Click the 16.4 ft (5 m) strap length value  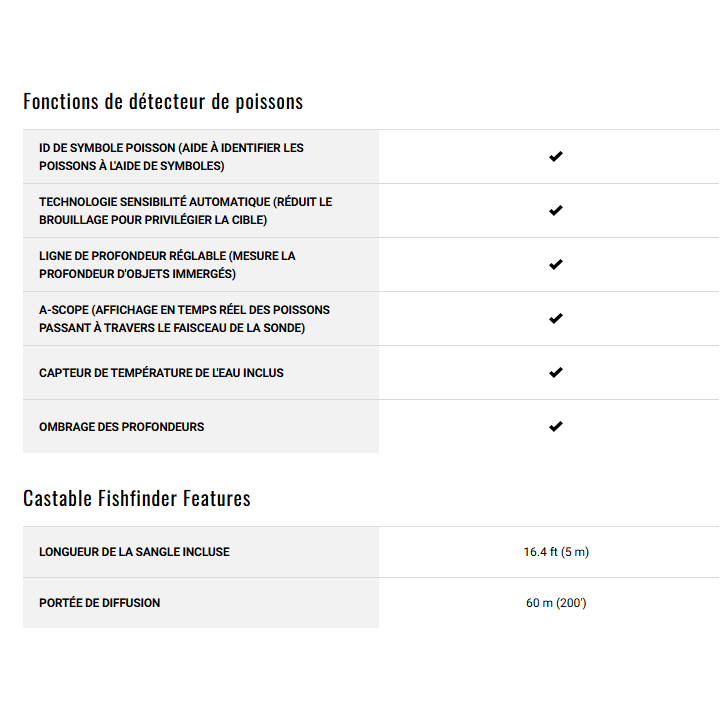(556, 552)
